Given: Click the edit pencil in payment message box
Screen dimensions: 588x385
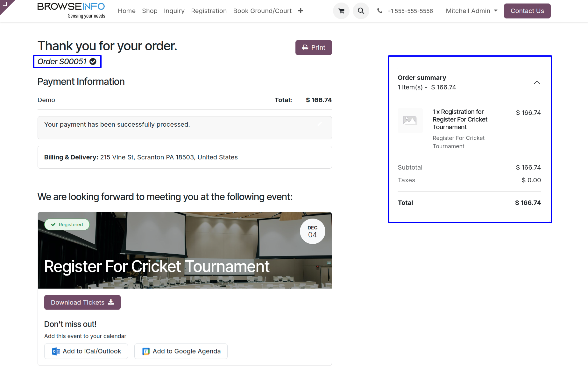Looking at the screenshot, I should 320,124.
